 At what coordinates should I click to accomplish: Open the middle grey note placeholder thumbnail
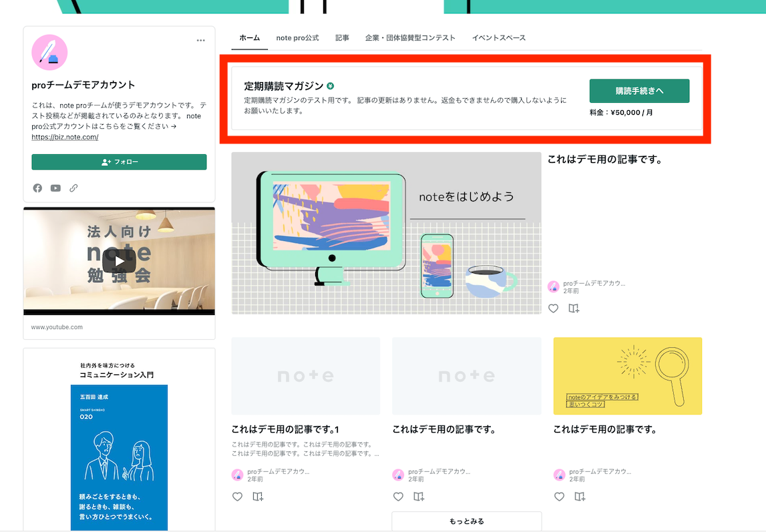[x=467, y=376]
